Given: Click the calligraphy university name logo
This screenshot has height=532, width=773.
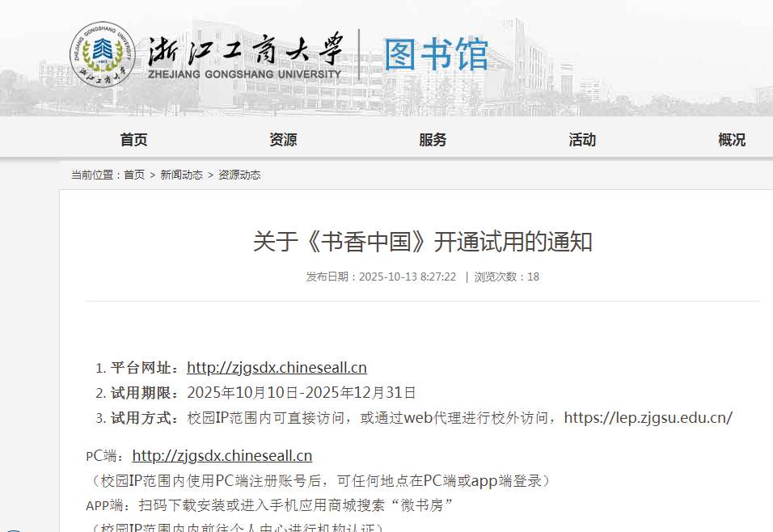Looking at the screenshot, I should 244,55.
